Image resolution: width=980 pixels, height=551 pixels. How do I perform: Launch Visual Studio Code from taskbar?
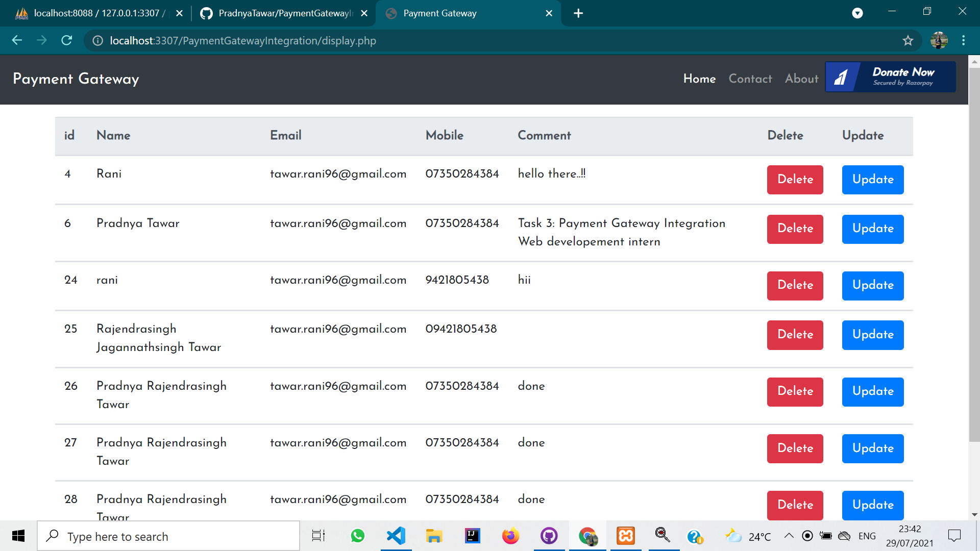tap(396, 536)
